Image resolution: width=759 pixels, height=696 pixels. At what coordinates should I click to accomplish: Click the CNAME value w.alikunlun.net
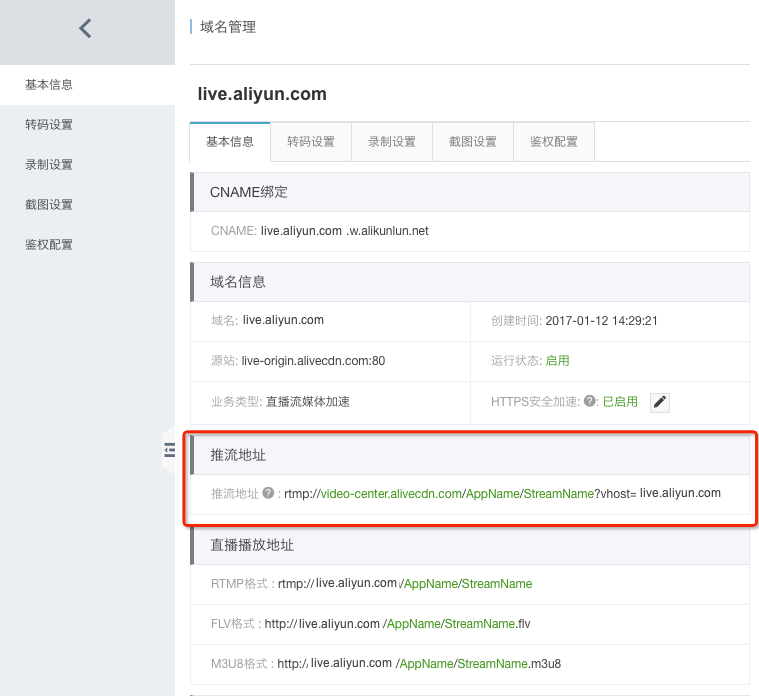point(344,231)
